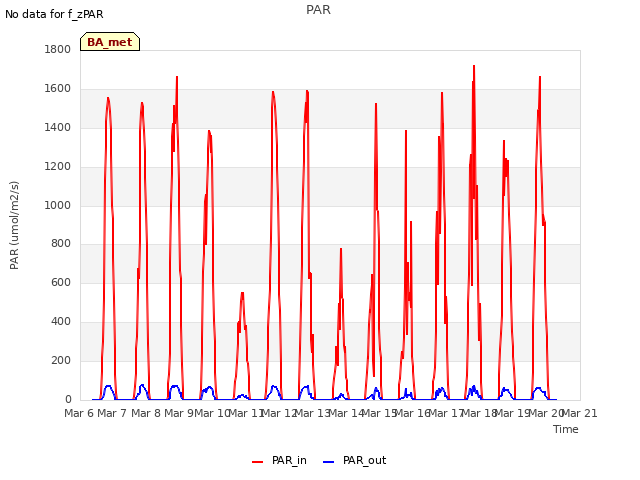This screenshot has width=640, height=480.
Task: Click the 600 y-axis tick label
Action: coord(61,282)
